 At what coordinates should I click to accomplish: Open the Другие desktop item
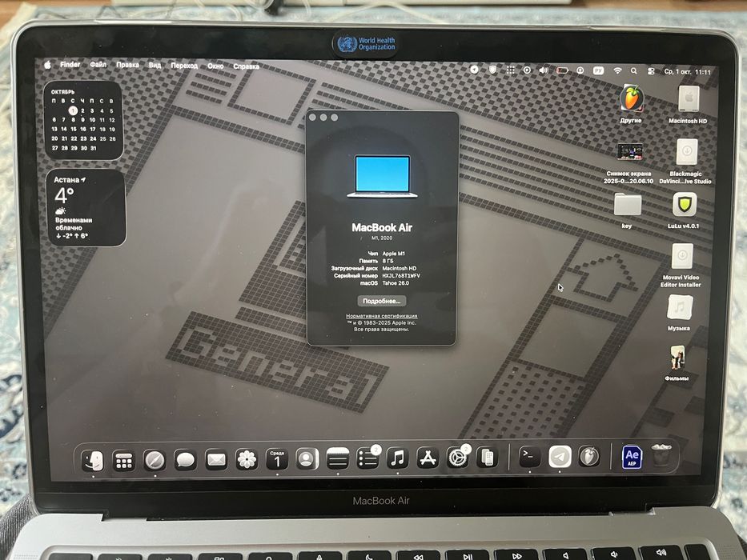[631, 104]
